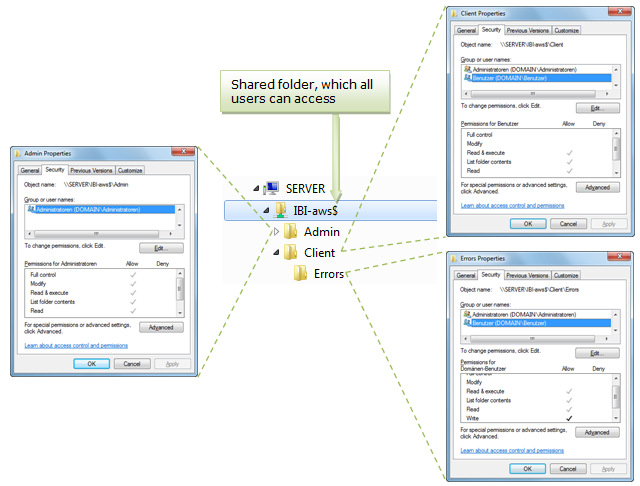Select the IBI-aws$ shared folder icon
This screenshot has width=640, height=486.
coord(280,210)
